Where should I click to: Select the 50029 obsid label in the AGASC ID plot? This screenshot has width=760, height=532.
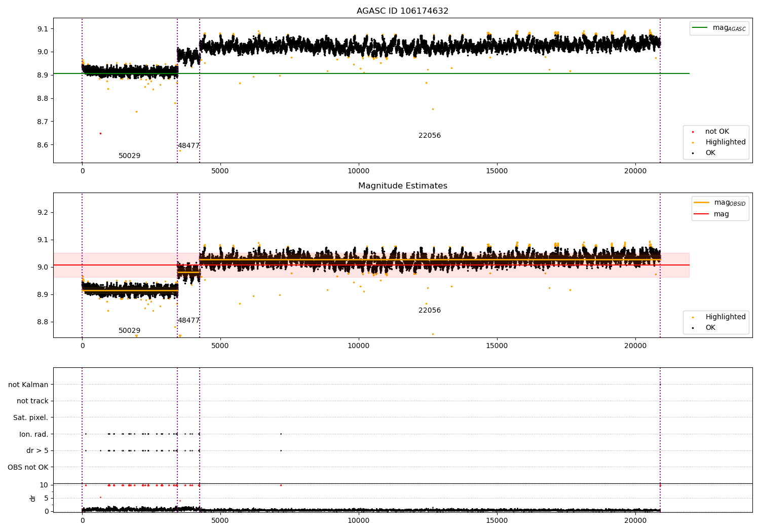tap(130, 156)
